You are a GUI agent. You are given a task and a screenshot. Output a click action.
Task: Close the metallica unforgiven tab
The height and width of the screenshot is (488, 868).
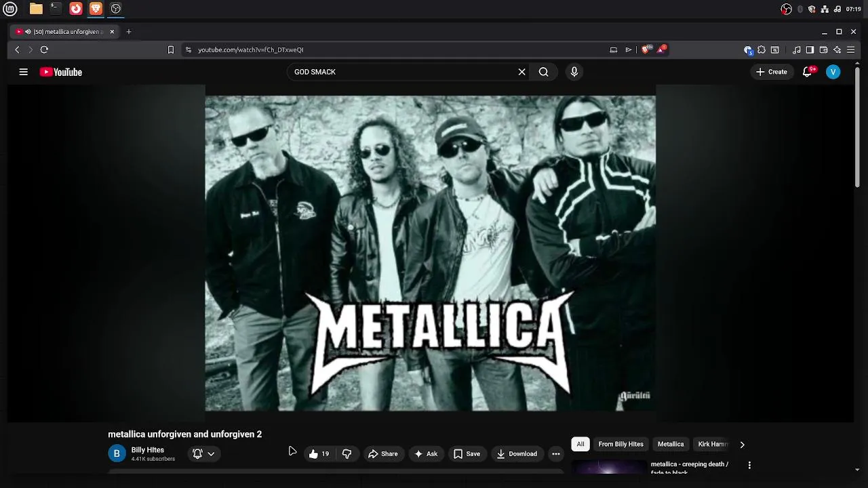(x=112, y=32)
